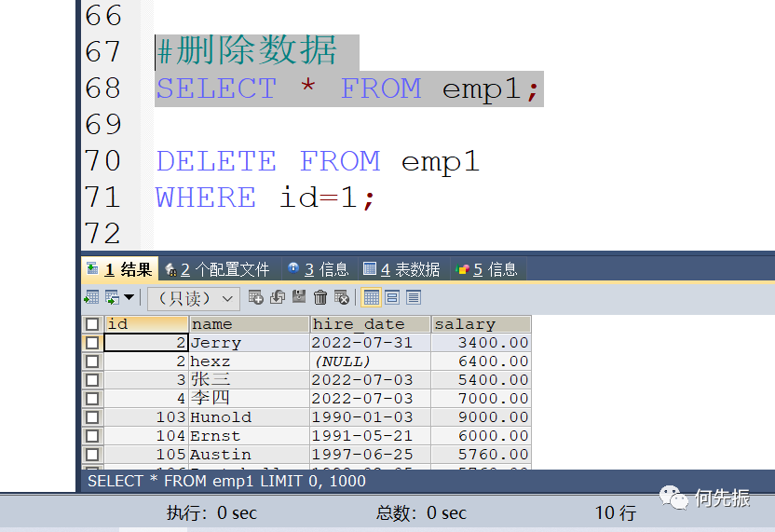775x532 pixels.
Task: Click the delete row trash icon
Action: (x=320, y=297)
